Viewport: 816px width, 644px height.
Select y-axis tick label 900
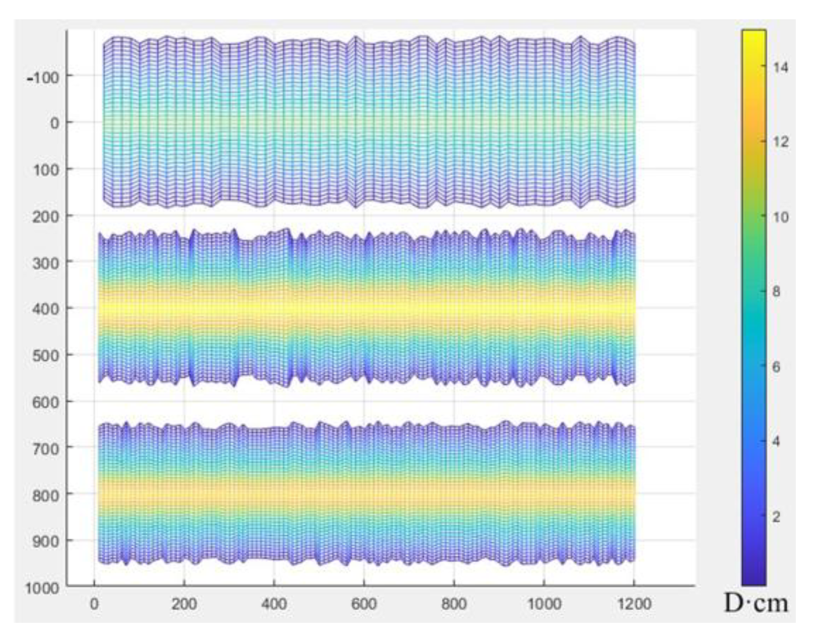point(46,541)
